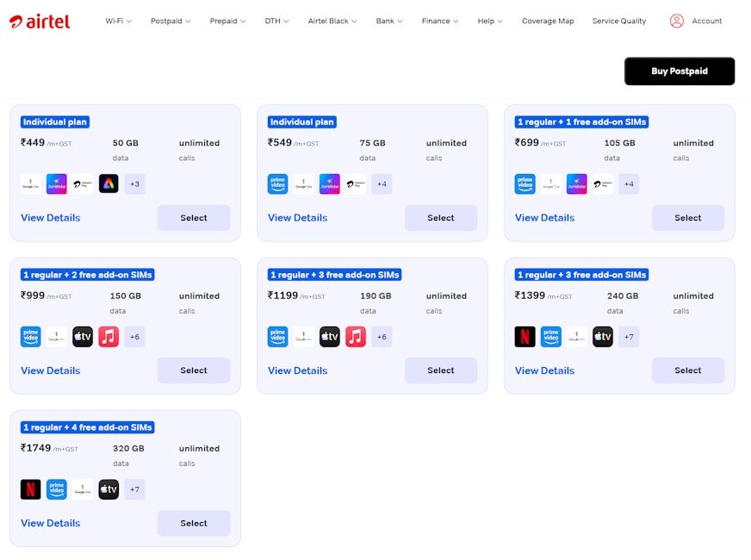The width and height of the screenshot is (751, 560).
Task: Click the Airtel logo
Action: coord(40,21)
